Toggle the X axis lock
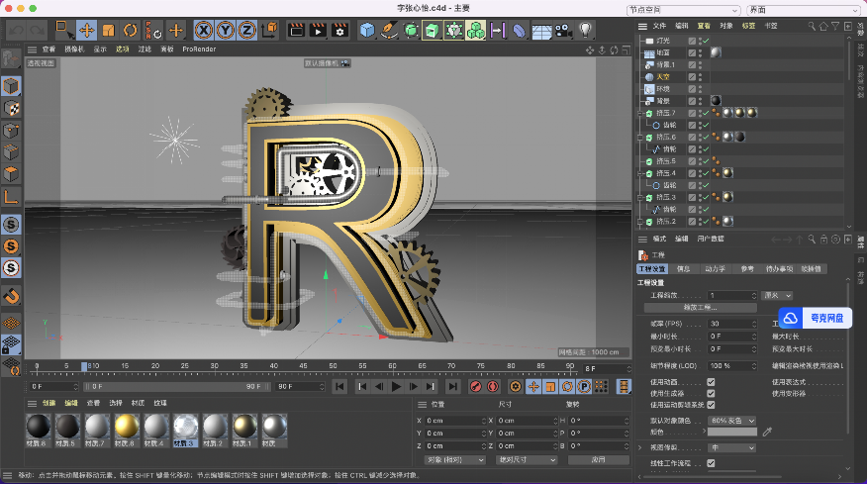Viewport: 868px width, 484px height. click(x=202, y=31)
